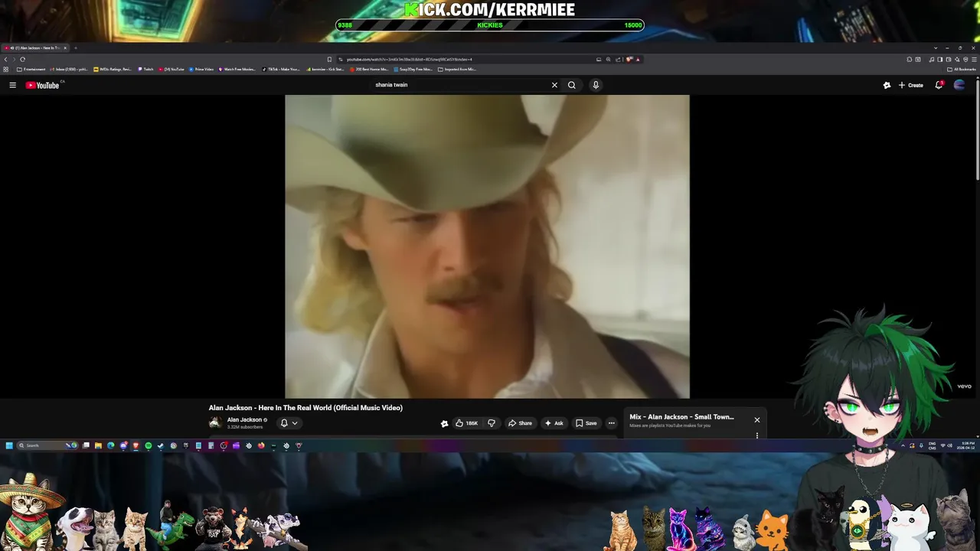This screenshot has width=980, height=551.
Task: Dislike the video with thumbs down
Action: [x=492, y=423]
